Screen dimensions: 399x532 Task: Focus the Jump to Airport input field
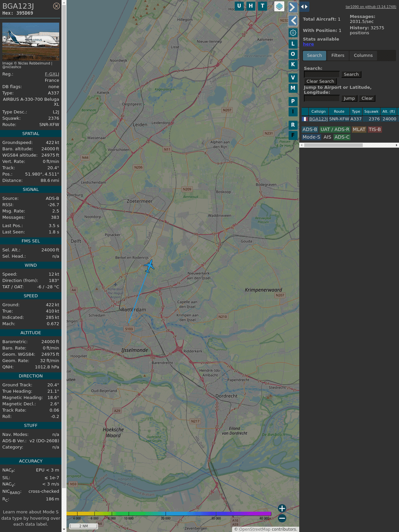point(322,98)
